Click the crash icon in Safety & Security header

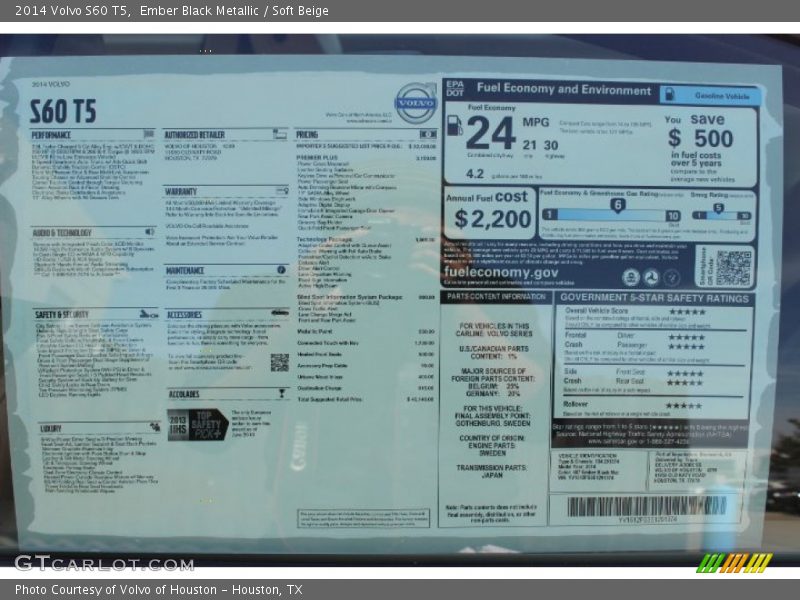148,314
